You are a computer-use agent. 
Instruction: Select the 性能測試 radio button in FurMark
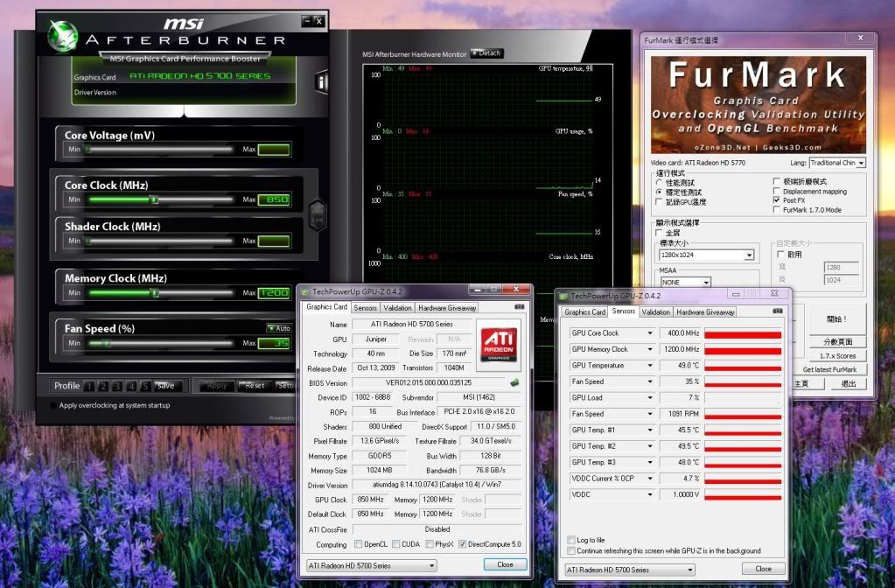(x=660, y=183)
